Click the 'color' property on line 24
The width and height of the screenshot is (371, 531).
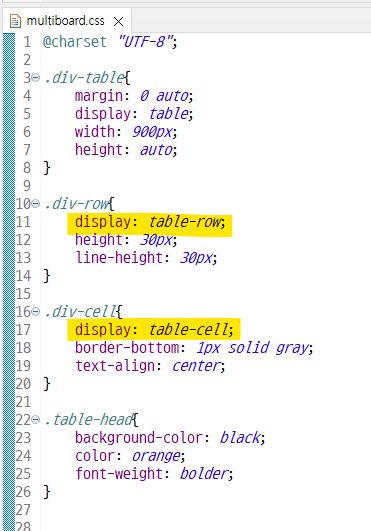click(94, 456)
